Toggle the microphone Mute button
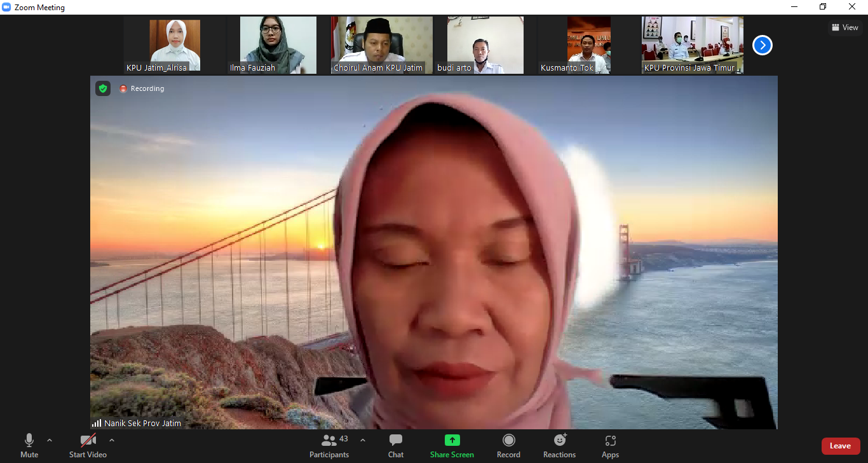Image resolution: width=868 pixels, height=463 pixels. [29, 446]
